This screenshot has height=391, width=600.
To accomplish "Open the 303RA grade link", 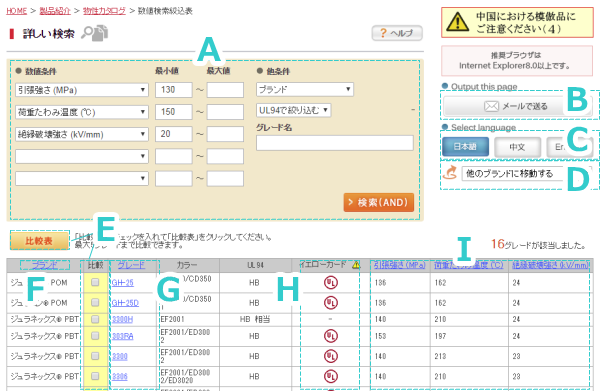I will coord(122,336).
